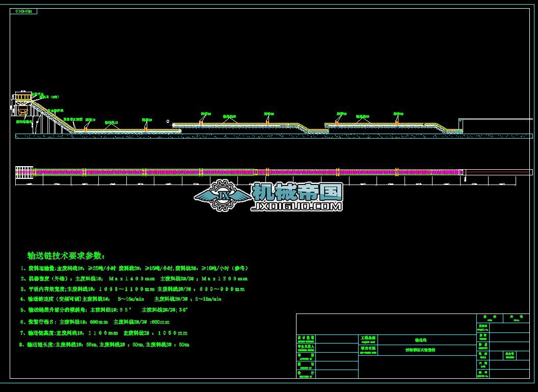Select parameter line 6 about 张紧行程S
The height and width of the screenshot is (392, 538).
click(95, 322)
